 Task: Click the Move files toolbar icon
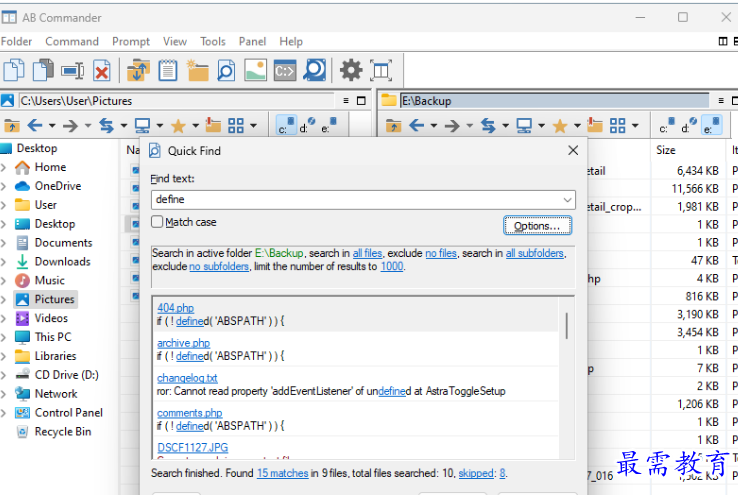click(43, 71)
